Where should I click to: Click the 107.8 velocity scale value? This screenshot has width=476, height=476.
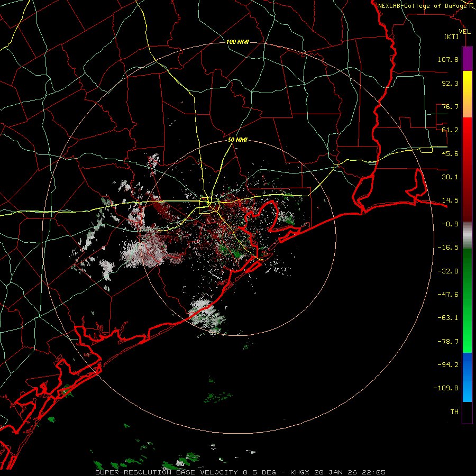448,59
